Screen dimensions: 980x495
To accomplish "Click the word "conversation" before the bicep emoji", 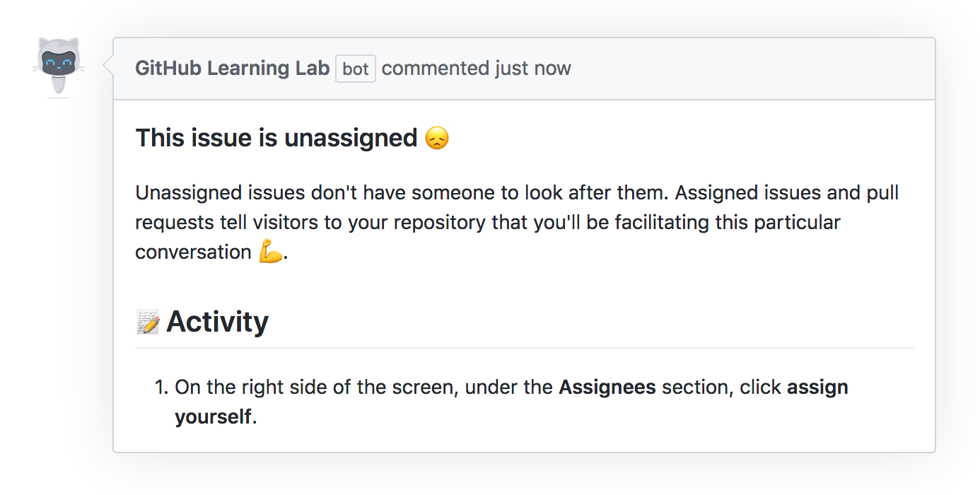I will coord(193,252).
